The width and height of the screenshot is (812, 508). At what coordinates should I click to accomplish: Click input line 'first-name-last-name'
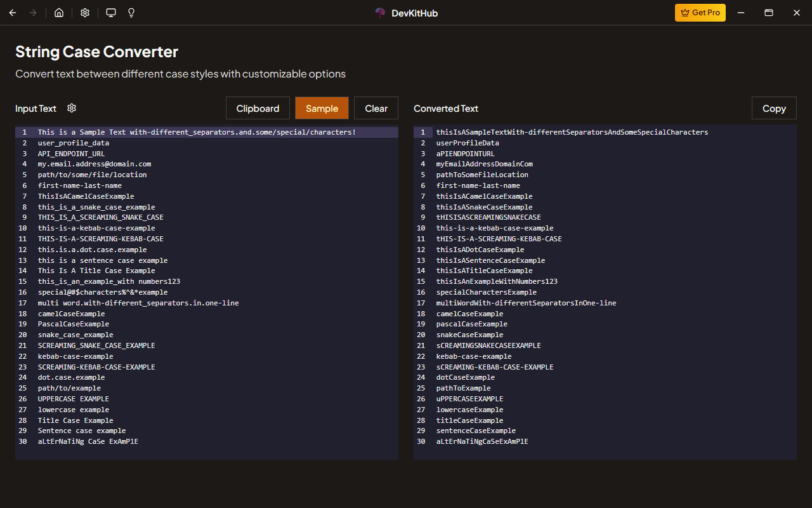click(x=80, y=185)
